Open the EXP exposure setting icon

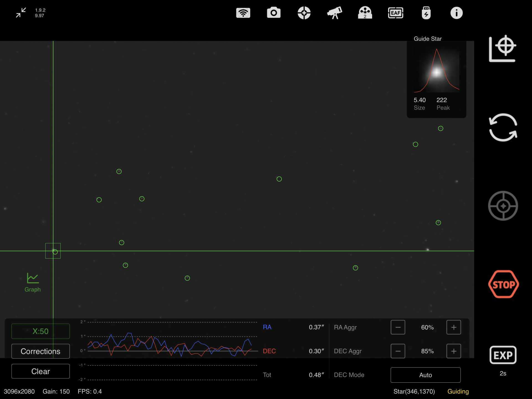(x=503, y=355)
